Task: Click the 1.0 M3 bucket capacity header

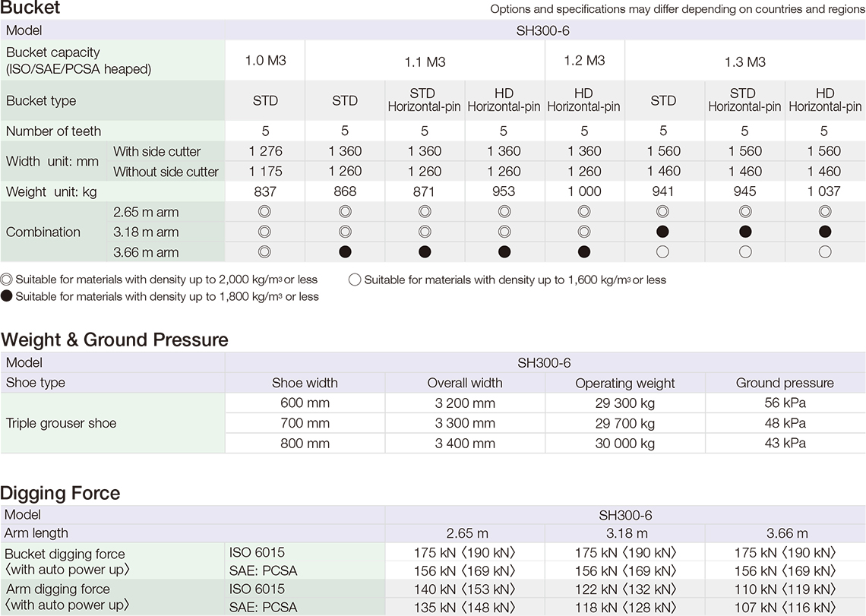Action: [265, 61]
